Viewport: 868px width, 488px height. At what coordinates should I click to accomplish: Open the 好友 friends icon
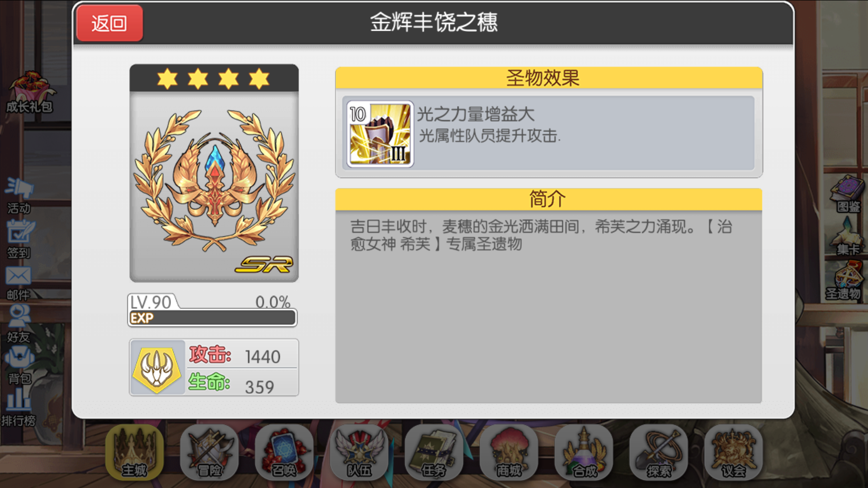[19, 324]
